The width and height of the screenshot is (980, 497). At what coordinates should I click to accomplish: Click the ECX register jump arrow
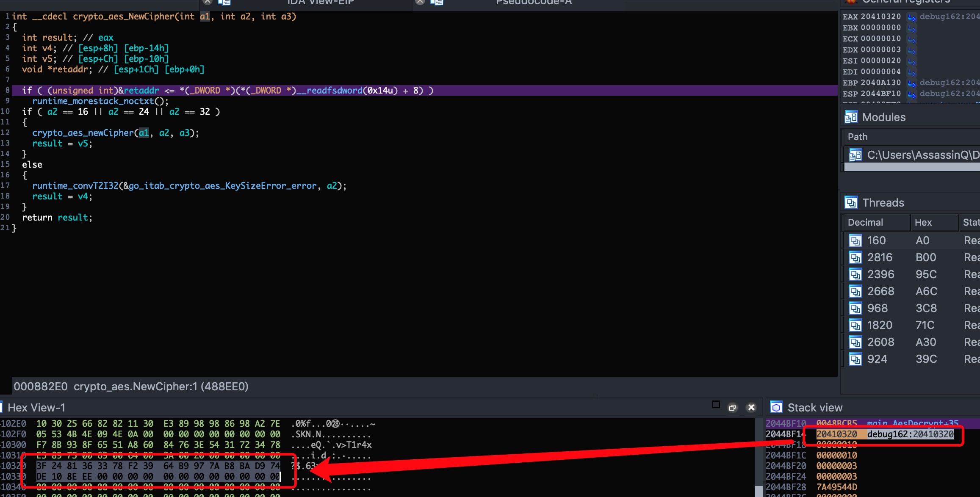coord(911,39)
